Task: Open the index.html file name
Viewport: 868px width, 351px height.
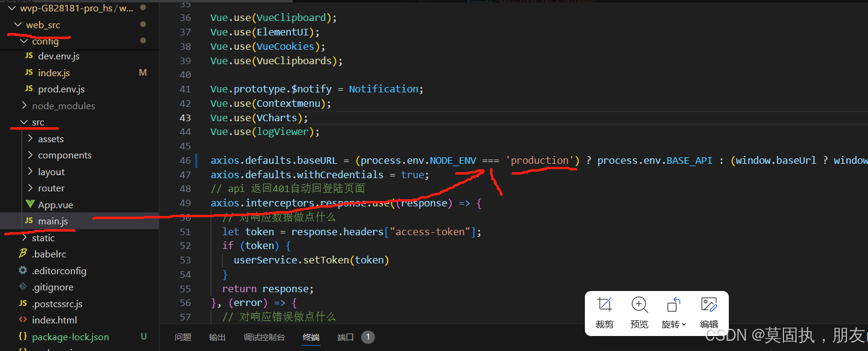Action: (x=55, y=320)
